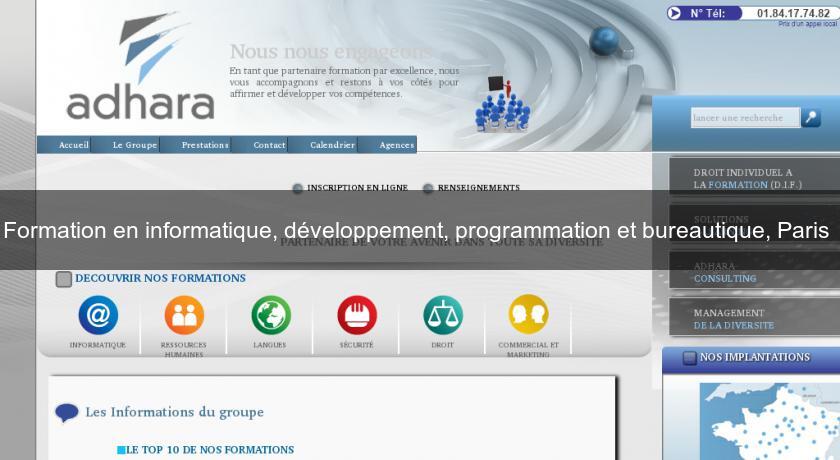Click the phone number 01.84.17.74.82
The image size is (840, 460).
793,13
